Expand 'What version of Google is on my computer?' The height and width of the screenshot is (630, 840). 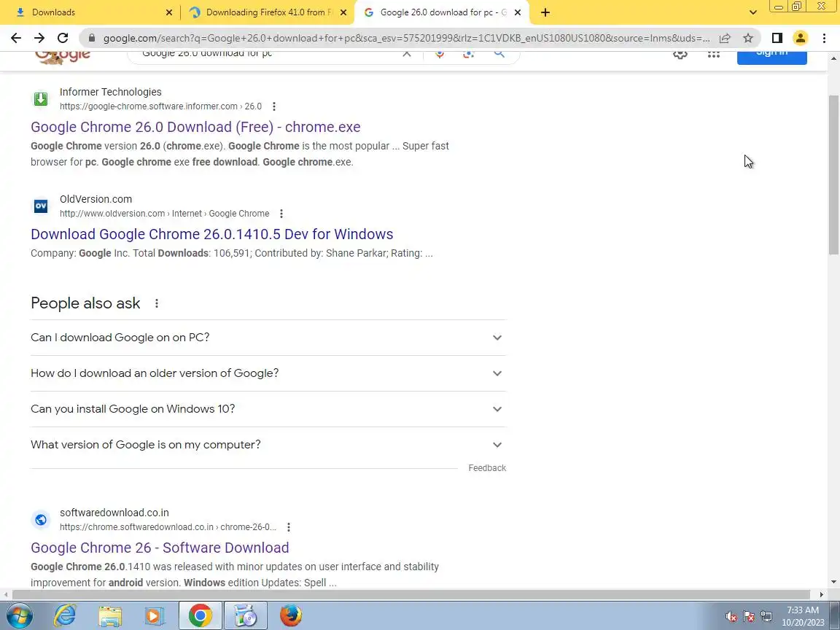(268, 445)
